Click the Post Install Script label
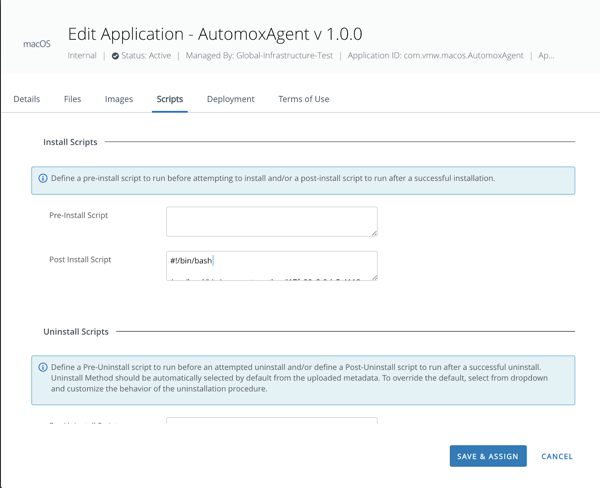Screen dimensions: 600x488 point(80,260)
